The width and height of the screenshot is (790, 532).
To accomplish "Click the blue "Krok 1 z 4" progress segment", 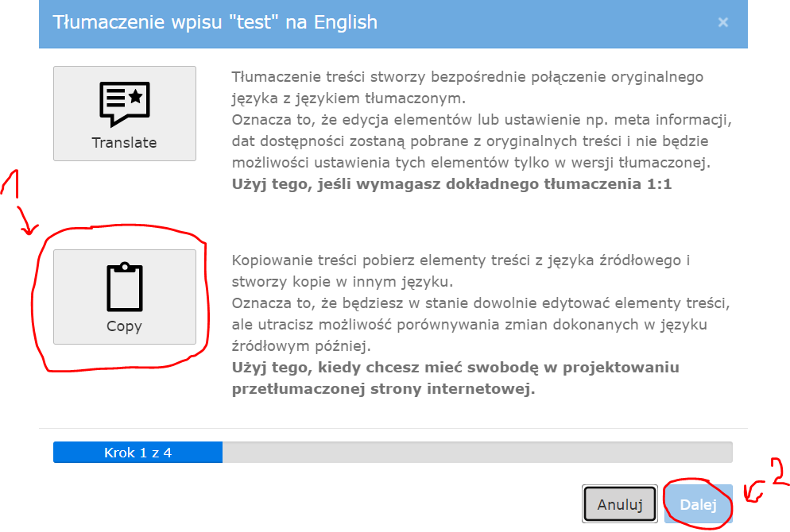I will 137,453.
